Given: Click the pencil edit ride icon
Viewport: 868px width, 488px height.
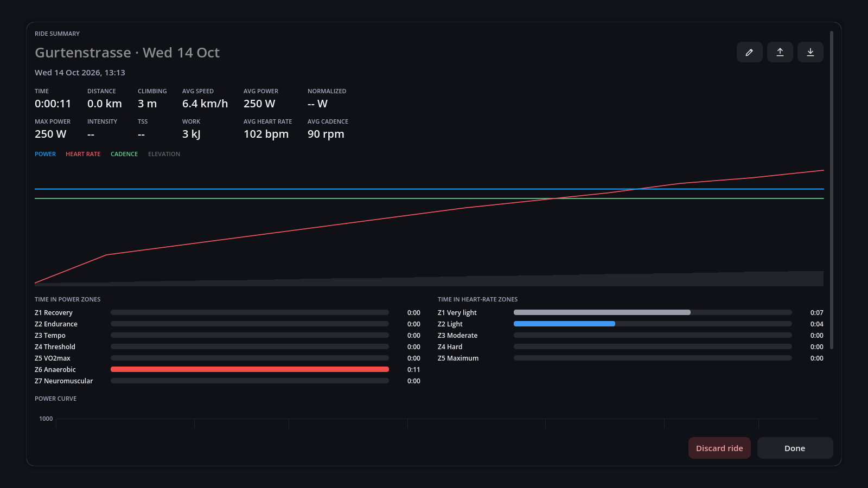Looking at the screenshot, I should tap(749, 52).
